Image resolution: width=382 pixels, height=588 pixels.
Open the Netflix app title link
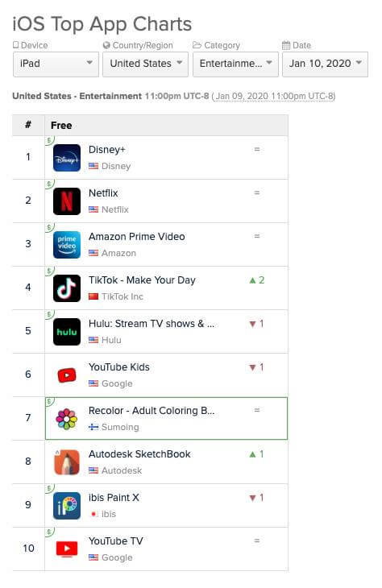point(103,193)
